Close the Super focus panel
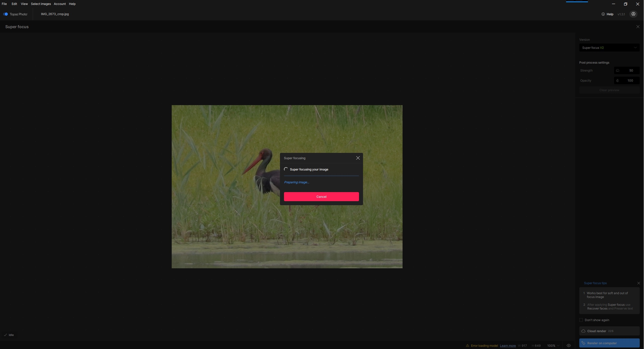644x349 pixels. coord(638,27)
